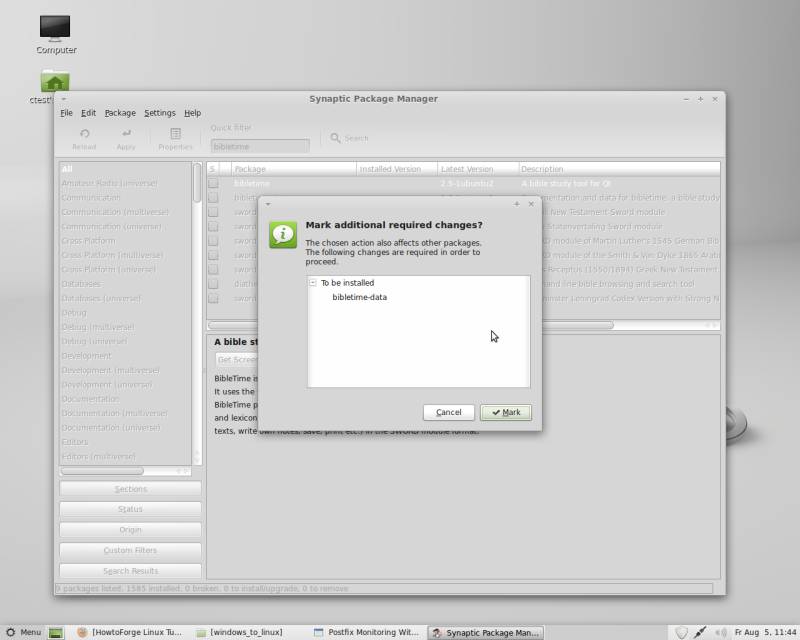Click the Search magnifier icon in toolbar
Viewport: 800px width, 640px height.
[x=336, y=138]
